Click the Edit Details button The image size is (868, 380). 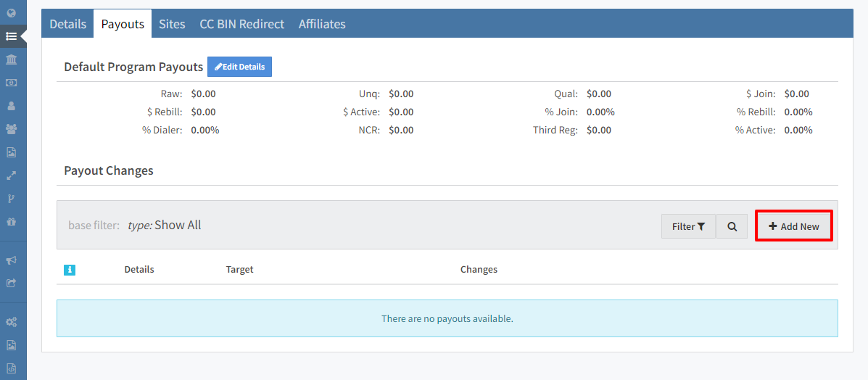tap(239, 67)
